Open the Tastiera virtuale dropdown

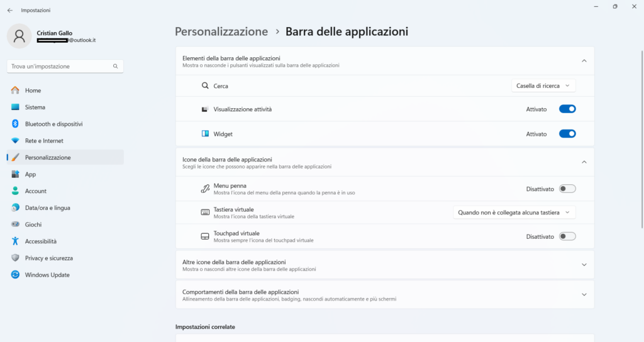514,212
